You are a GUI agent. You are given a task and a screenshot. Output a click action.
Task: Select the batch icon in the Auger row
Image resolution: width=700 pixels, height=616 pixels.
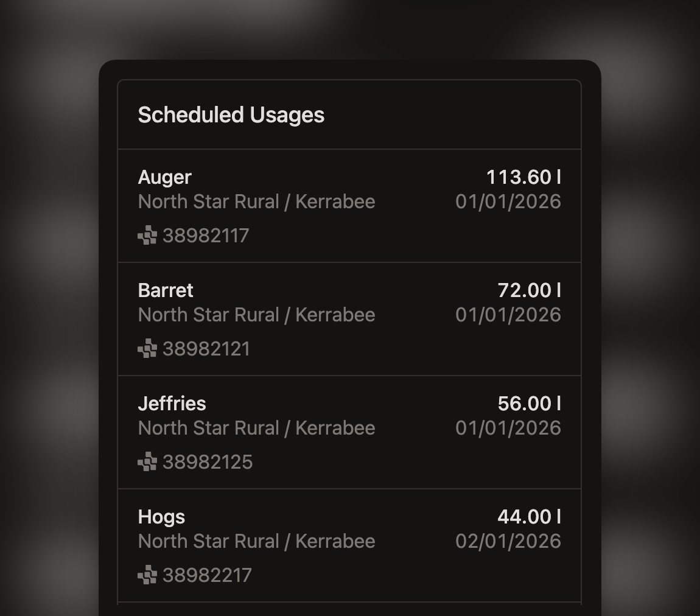(147, 235)
